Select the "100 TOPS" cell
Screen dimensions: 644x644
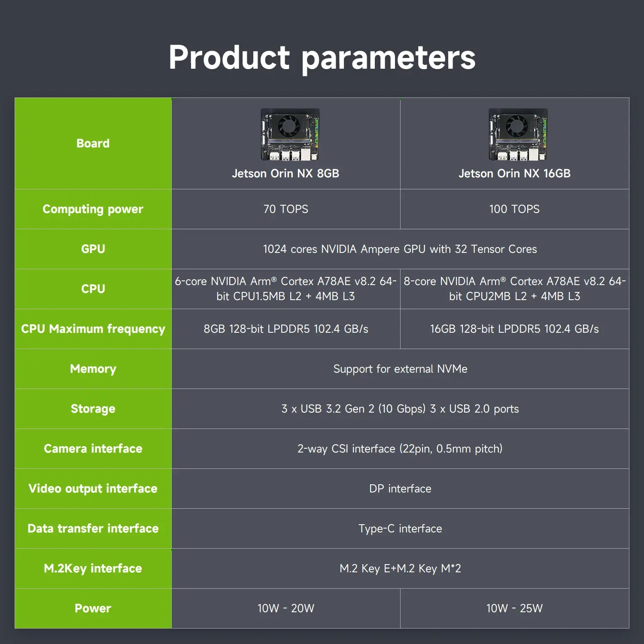(x=514, y=209)
